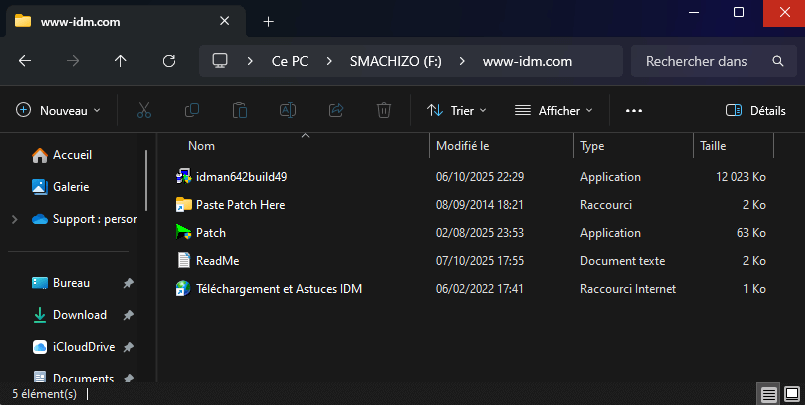Click the date 06/10/2025 22:29
Image resolution: width=805 pixels, height=405 pixels.
480,177
